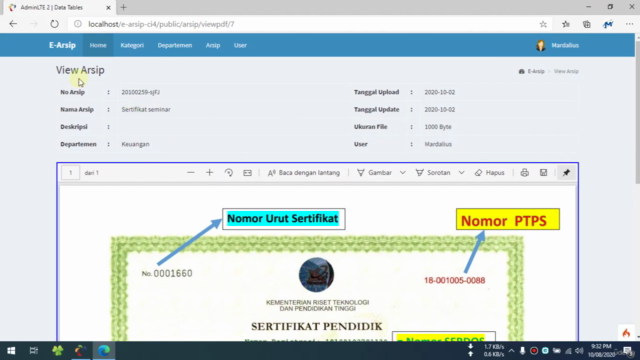
Task: Expand Sorotan highlight options arrow
Action: [461, 173]
